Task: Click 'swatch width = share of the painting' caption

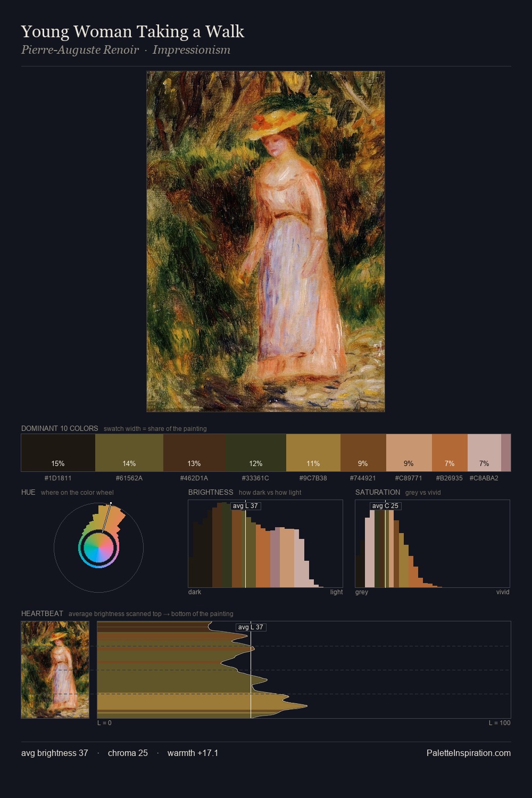Action: pos(155,429)
